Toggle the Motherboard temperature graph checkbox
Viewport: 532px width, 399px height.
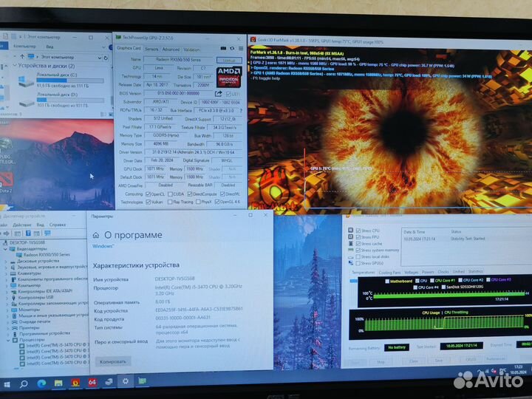[x=387, y=281]
